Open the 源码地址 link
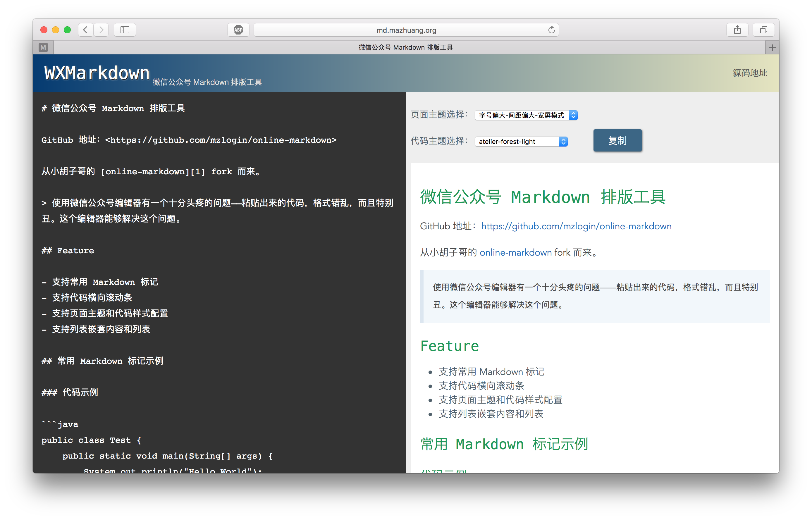812x520 pixels. [750, 73]
